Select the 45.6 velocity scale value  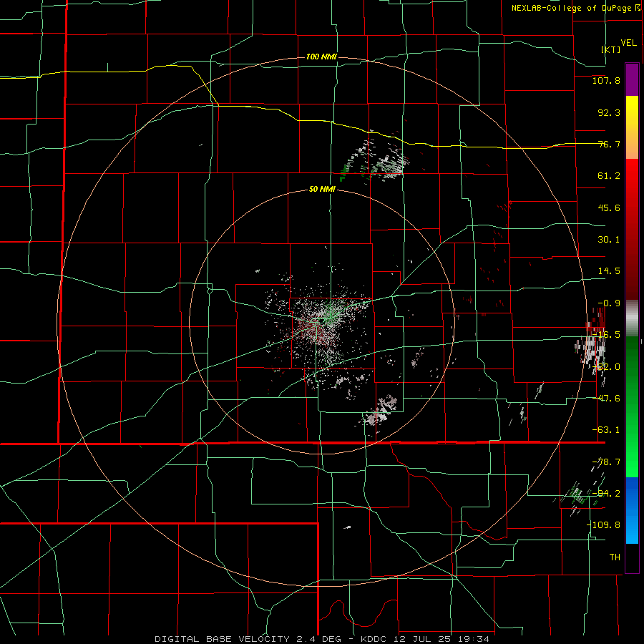[x=609, y=208]
